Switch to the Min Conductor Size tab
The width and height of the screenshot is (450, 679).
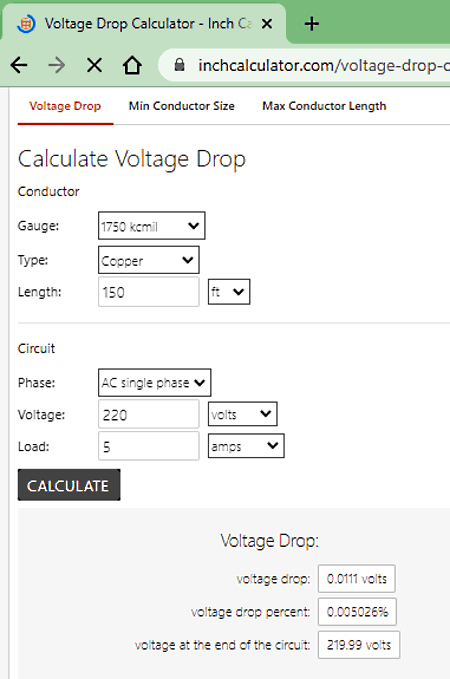click(181, 106)
